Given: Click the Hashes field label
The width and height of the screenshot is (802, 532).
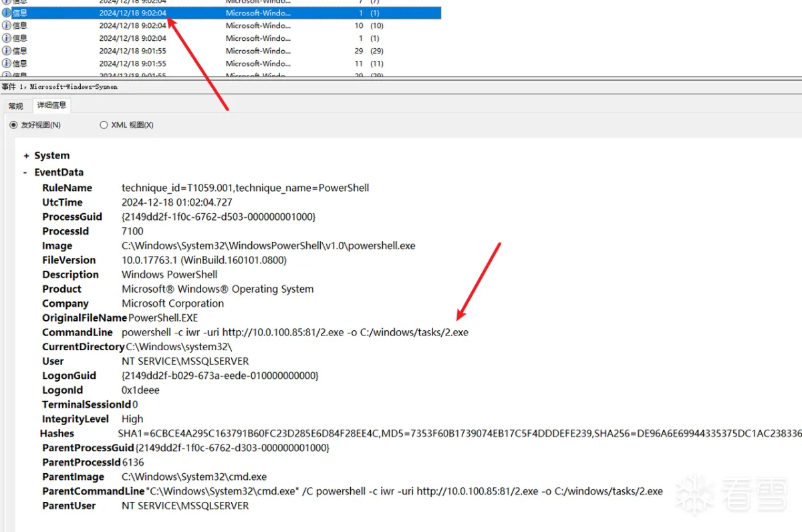Looking at the screenshot, I should [57, 434].
